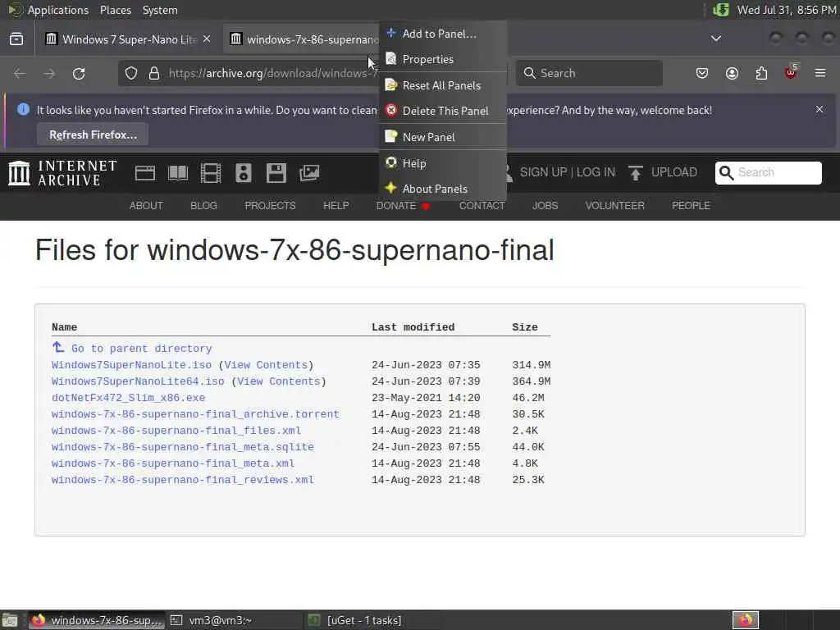Open Firefox hamburger menu
Viewport: 840px width, 630px height.
point(820,73)
